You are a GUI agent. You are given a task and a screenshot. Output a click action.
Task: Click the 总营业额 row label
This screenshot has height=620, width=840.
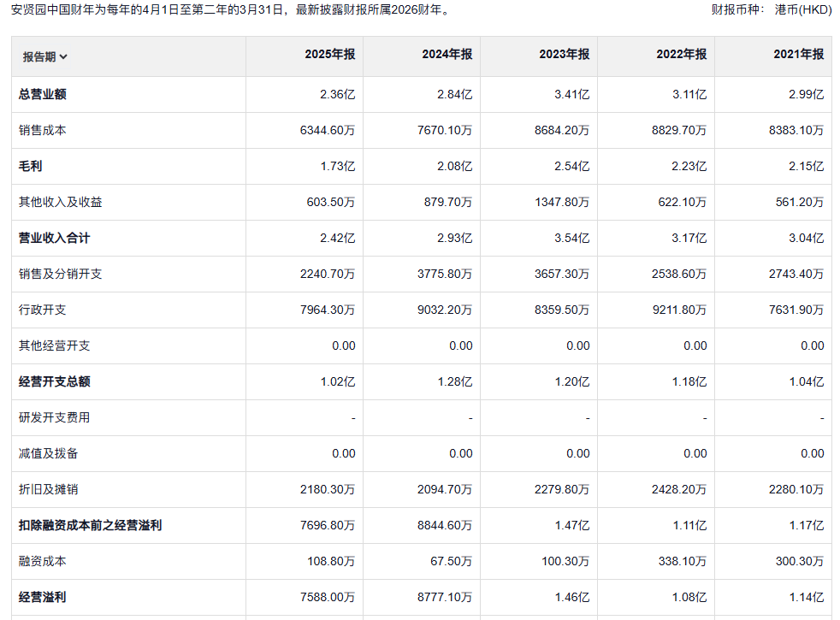(x=43, y=94)
